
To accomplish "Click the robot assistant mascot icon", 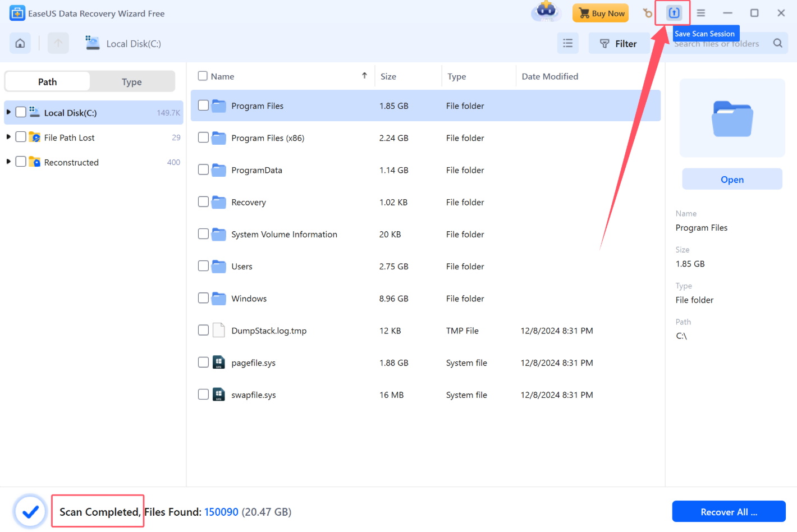I will point(546,11).
